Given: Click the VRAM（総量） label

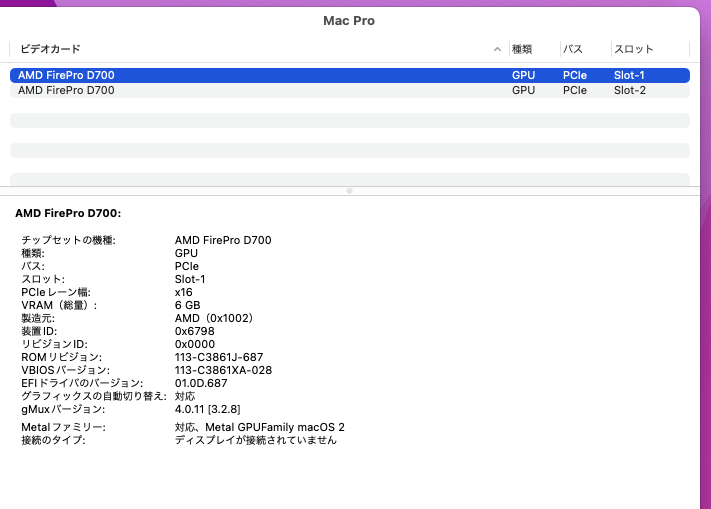Looking at the screenshot, I should click(x=59, y=305).
